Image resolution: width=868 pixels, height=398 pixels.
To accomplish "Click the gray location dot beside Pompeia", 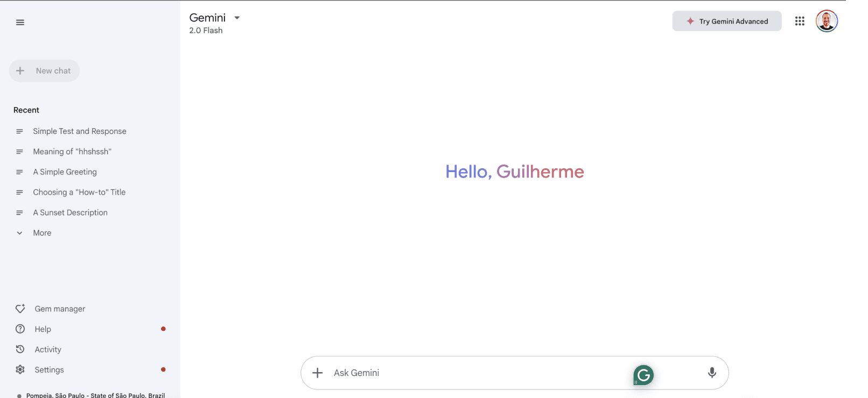I will [19, 396].
